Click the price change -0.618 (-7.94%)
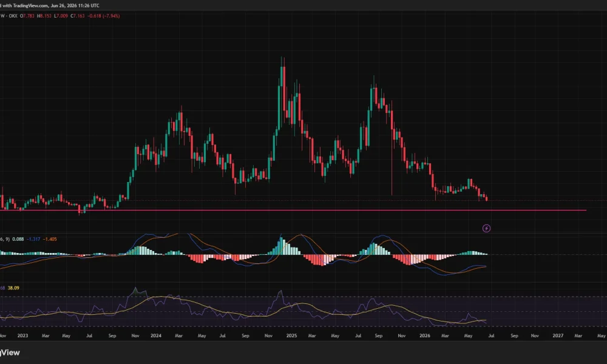The width and height of the screenshot is (607, 364). (x=103, y=16)
